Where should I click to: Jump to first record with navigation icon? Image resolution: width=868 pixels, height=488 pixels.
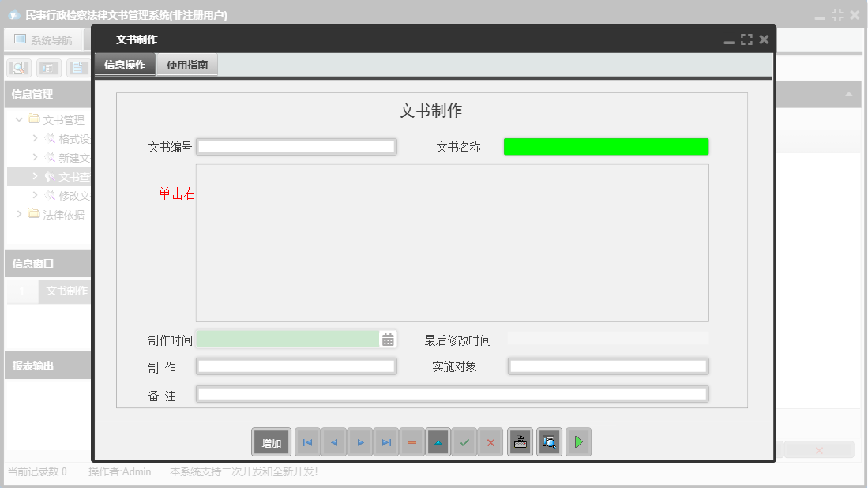tap(307, 441)
